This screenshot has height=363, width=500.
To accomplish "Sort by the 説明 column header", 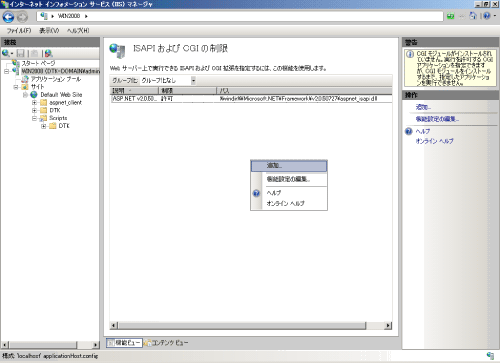I will coord(134,91).
